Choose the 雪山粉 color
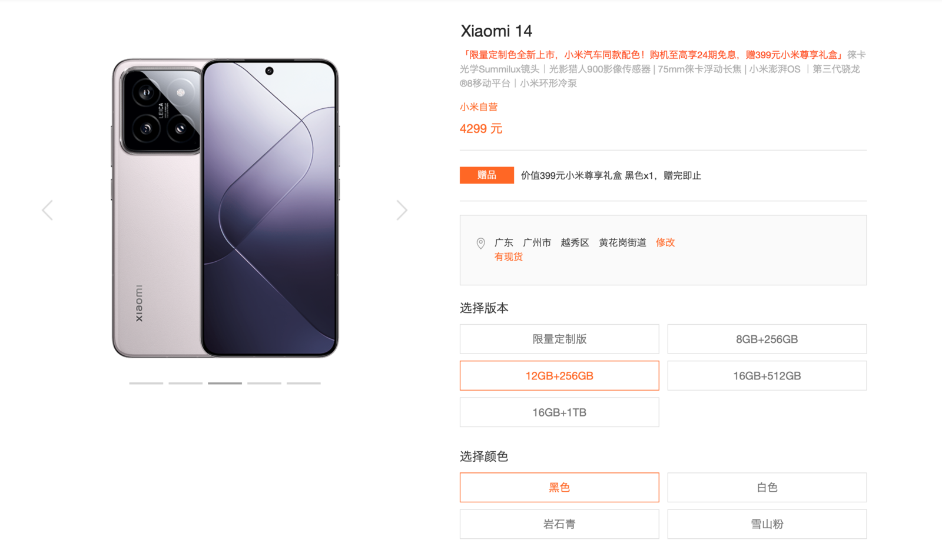The width and height of the screenshot is (942, 560). (x=767, y=524)
